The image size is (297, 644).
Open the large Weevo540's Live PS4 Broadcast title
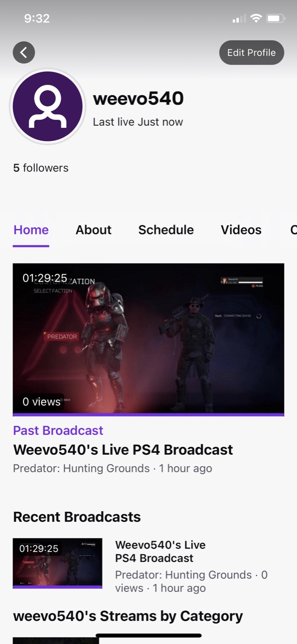point(123,449)
